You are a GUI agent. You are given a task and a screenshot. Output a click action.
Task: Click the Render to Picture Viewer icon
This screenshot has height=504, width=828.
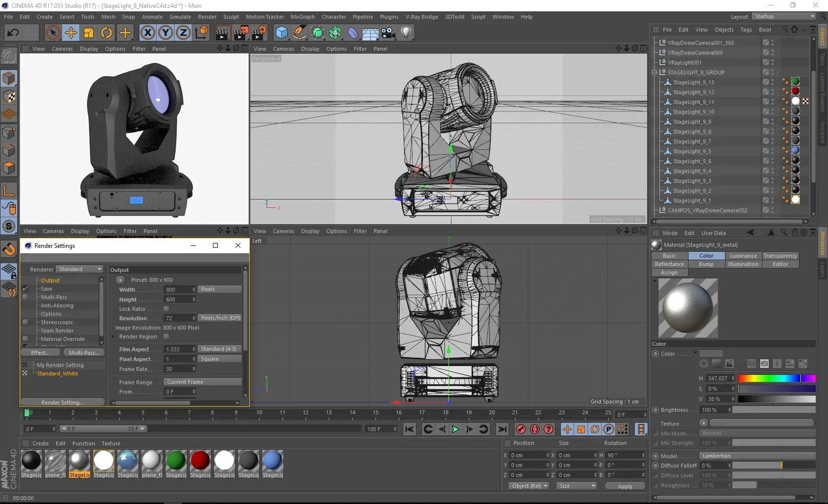(x=241, y=33)
